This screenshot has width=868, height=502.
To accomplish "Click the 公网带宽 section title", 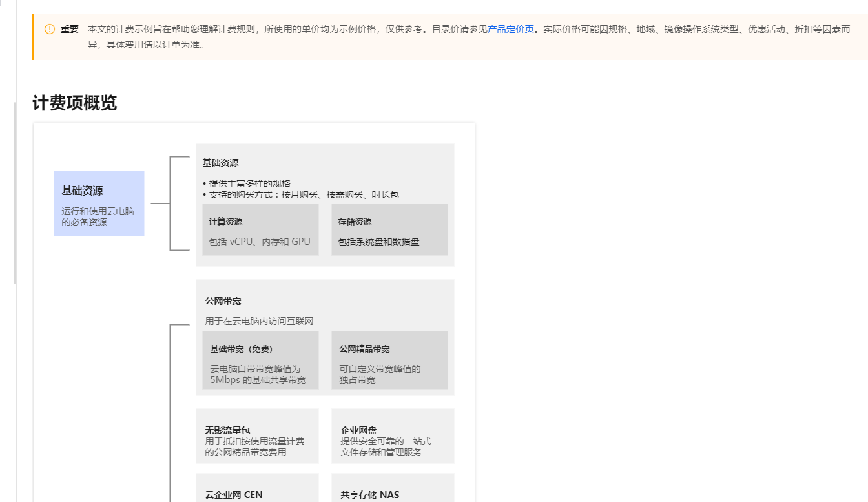I will (223, 301).
